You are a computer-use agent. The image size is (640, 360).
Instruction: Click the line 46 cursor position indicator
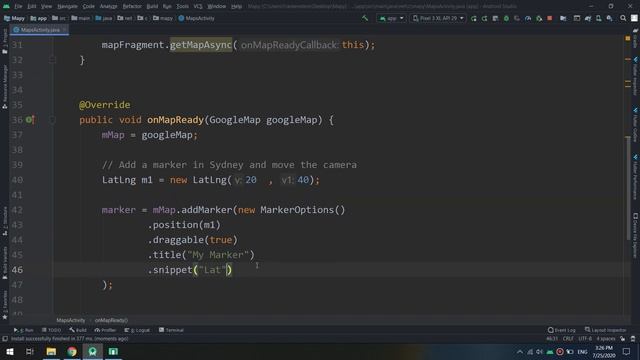[x=552, y=339]
